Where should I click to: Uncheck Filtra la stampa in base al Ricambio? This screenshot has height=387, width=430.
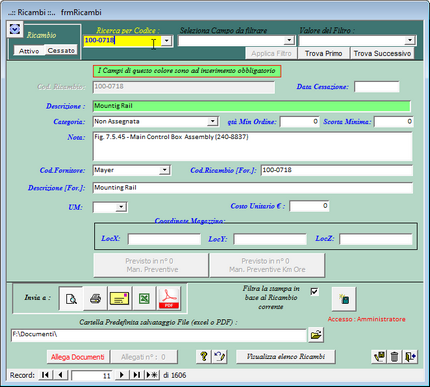coord(314,292)
